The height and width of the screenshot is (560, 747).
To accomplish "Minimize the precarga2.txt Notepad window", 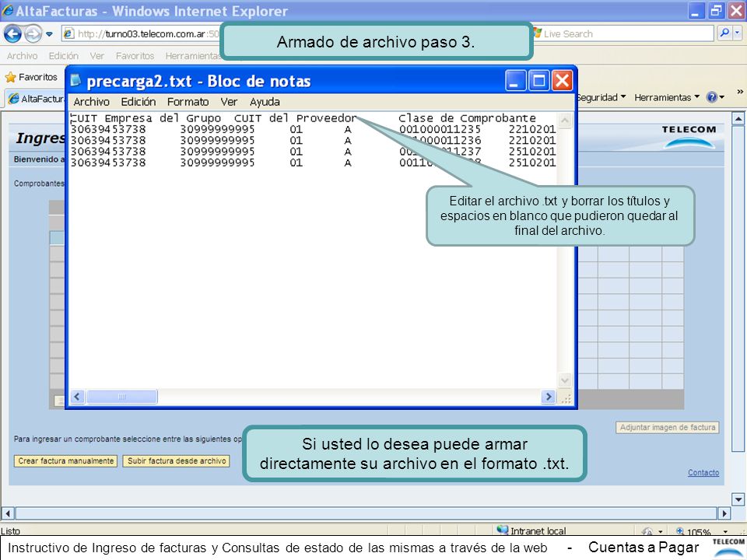I will (515, 80).
